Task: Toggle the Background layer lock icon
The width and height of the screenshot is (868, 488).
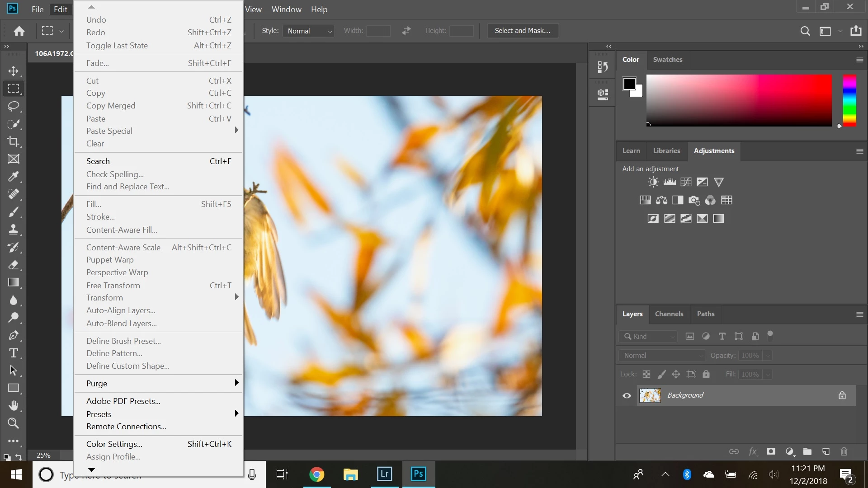Action: pyautogui.click(x=842, y=395)
